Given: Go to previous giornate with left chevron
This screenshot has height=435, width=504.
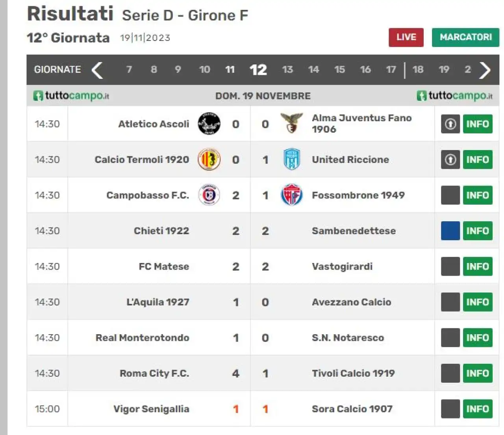Looking at the screenshot, I should (97, 70).
